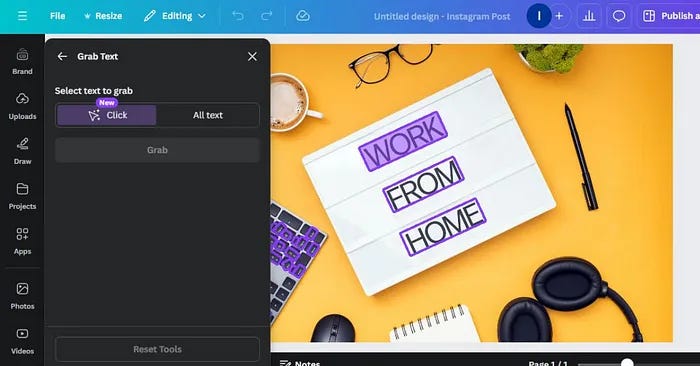Adjust the zoom slider handle
This screenshot has height=366, width=700.
pos(627,363)
